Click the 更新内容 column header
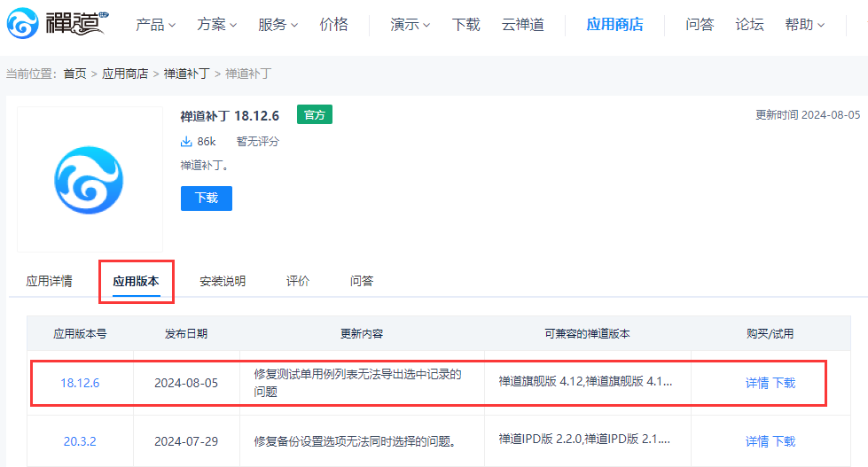The width and height of the screenshot is (868, 467). tap(362, 334)
